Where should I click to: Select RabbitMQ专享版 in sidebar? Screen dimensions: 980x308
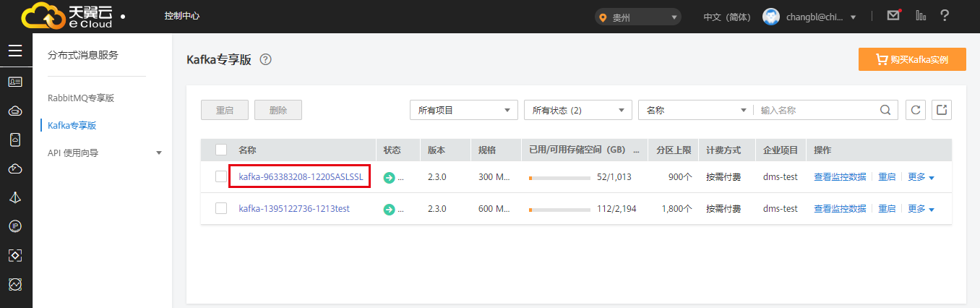pos(81,98)
